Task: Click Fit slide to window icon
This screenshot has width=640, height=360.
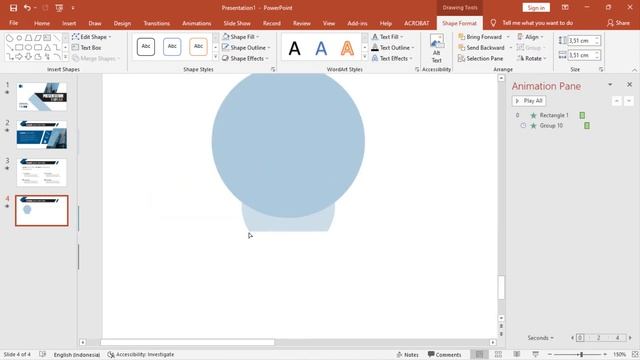Action: pos(635,354)
